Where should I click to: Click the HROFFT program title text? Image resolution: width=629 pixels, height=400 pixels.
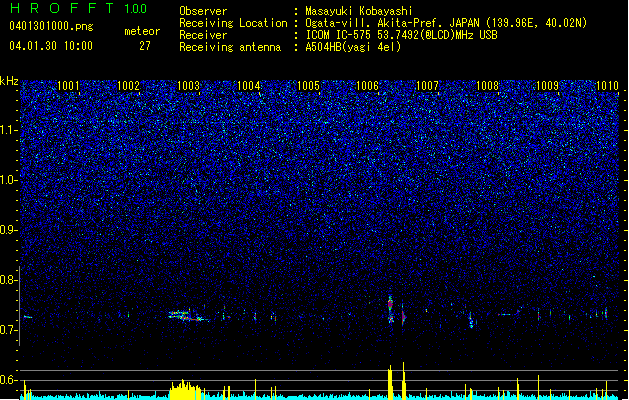pyautogui.click(x=62, y=8)
